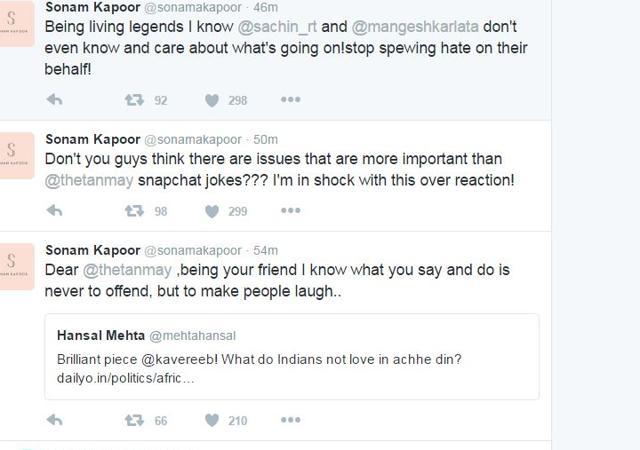Reply to the Dear @thetanmay tweet

pyautogui.click(x=54, y=420)
